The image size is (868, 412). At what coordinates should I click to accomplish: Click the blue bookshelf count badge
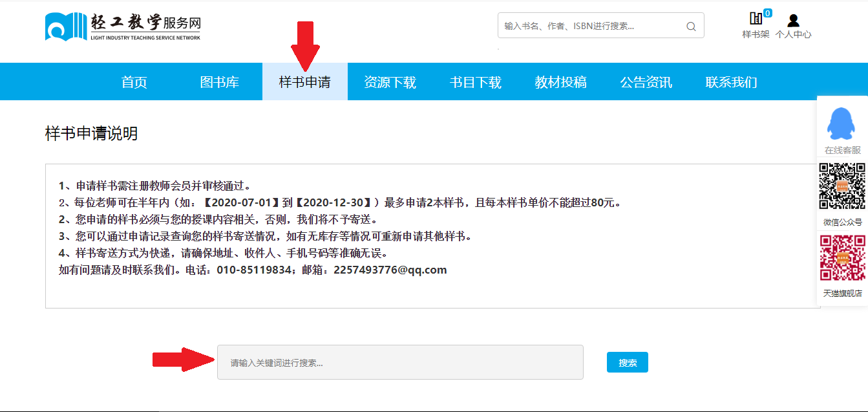(x=767, y=13)
